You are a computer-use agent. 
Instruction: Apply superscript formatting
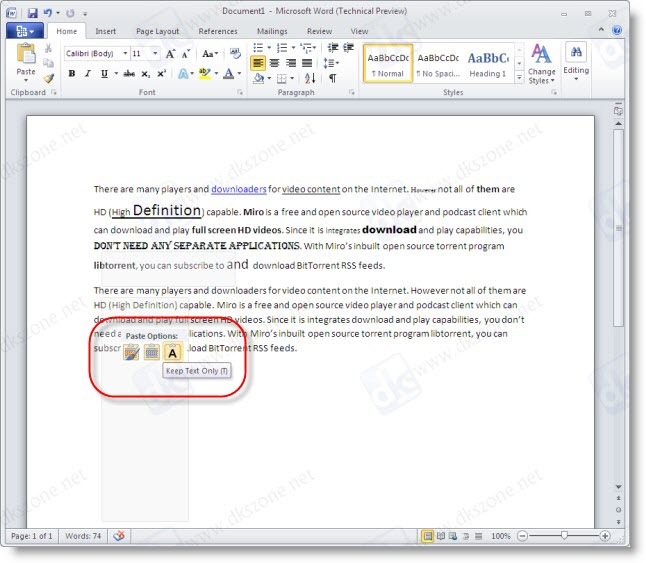click(x=161, y=74)
